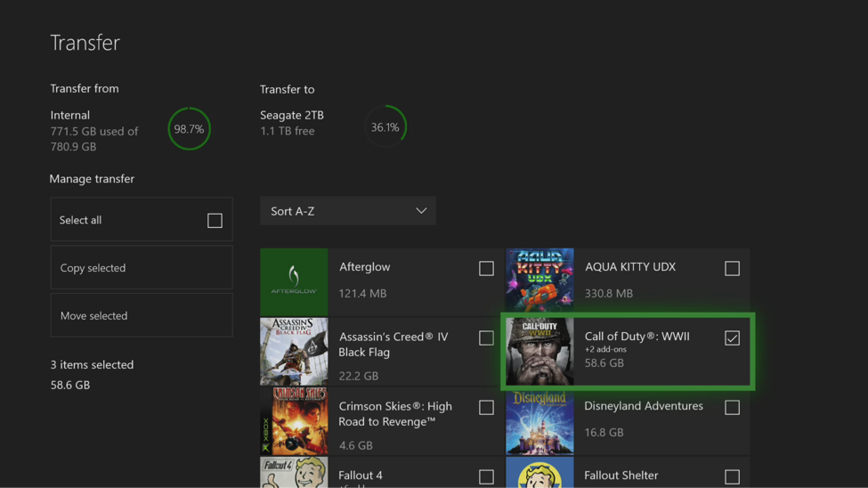Check the Fallout Shelter checkbox
This screenshot has height=488, width=868.
pos(732,477)
